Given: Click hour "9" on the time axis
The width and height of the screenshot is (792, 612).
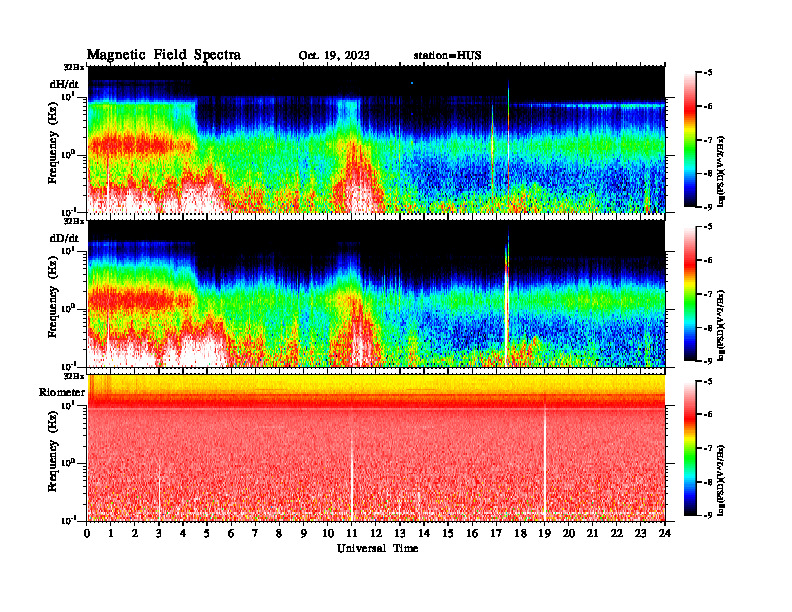Looking at the screenshot, I should pos(303,533).
